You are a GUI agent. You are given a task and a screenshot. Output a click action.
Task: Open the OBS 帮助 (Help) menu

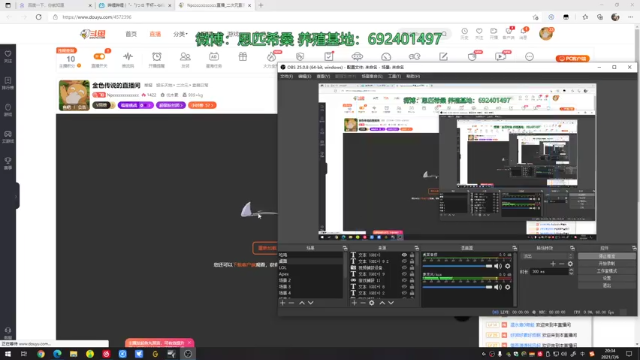click(x=413, y=76)
